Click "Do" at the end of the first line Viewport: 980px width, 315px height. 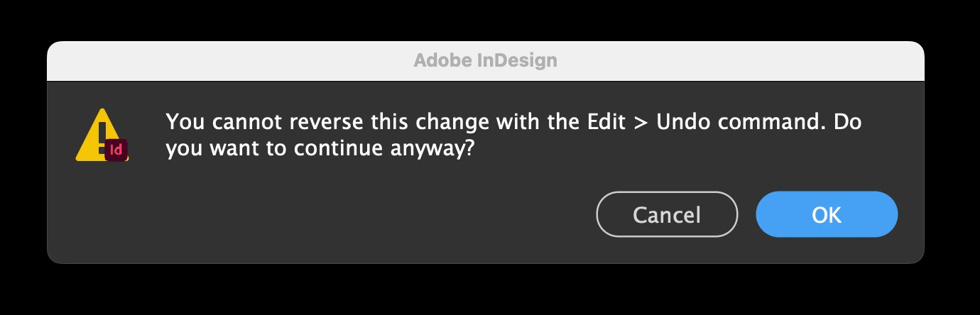pyautogui.click(x=848, y=122)
